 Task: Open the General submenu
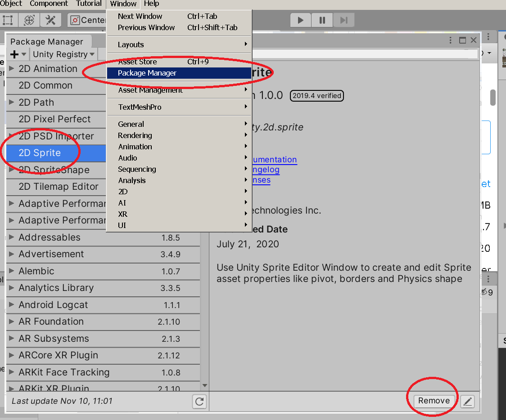pyautogui.click(x=179, y=124)
